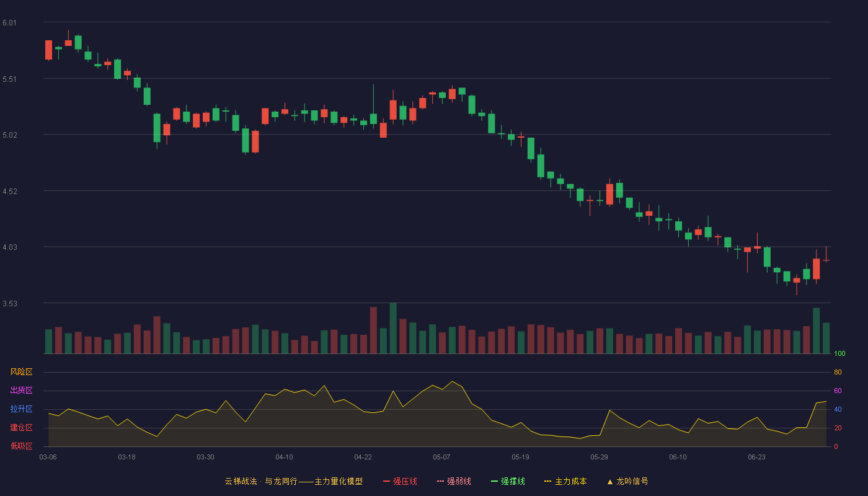
Task: Select the 05-19 date label
Action: click(520, 457)
